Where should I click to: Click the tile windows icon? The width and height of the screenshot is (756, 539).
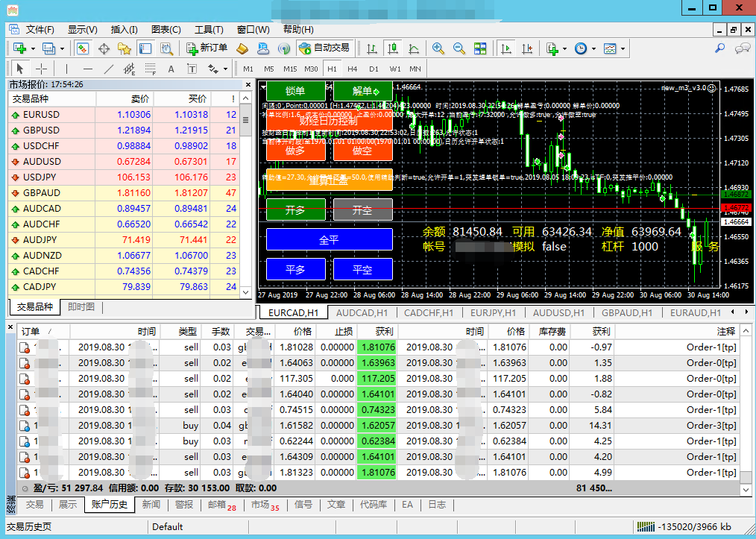tap(480, 48)
